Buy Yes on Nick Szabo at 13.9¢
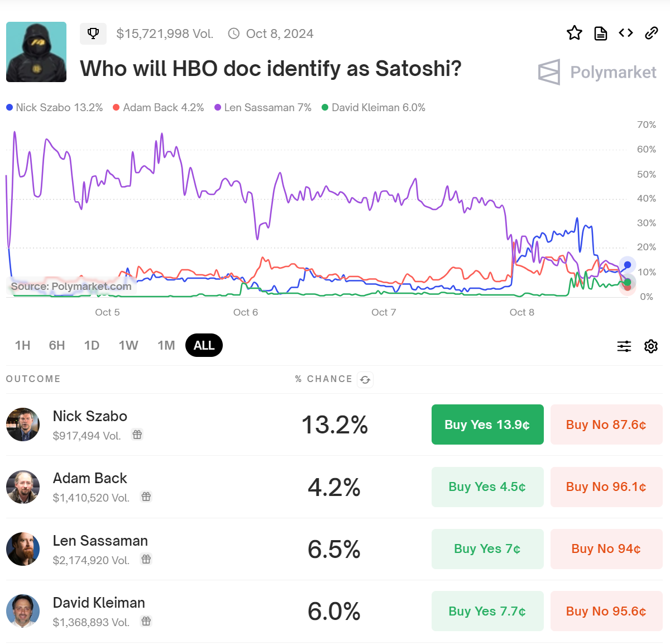 [487, 424]
